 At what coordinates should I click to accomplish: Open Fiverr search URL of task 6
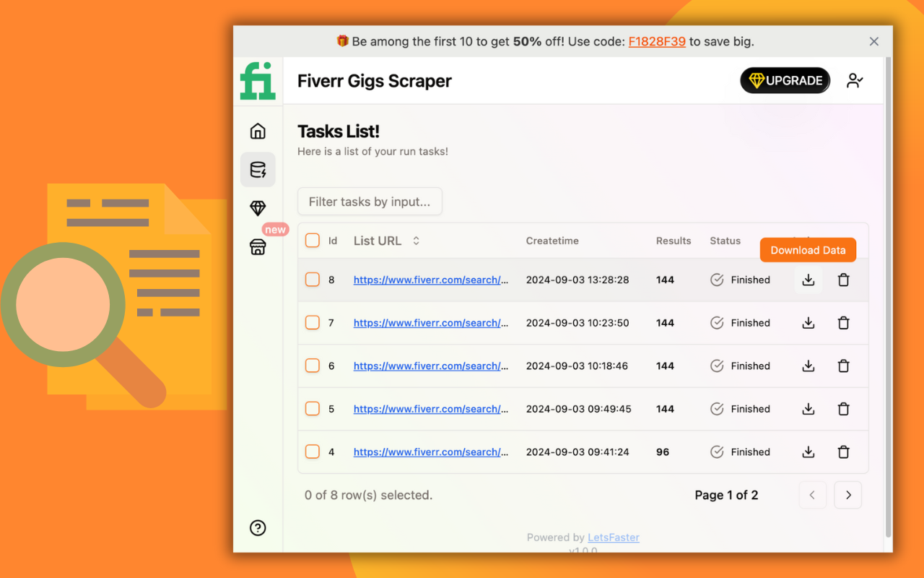tap(431, 366)
